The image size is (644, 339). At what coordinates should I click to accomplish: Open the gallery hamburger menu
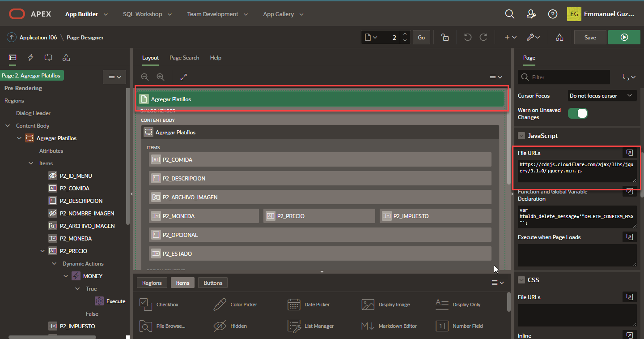coord(498,283)
